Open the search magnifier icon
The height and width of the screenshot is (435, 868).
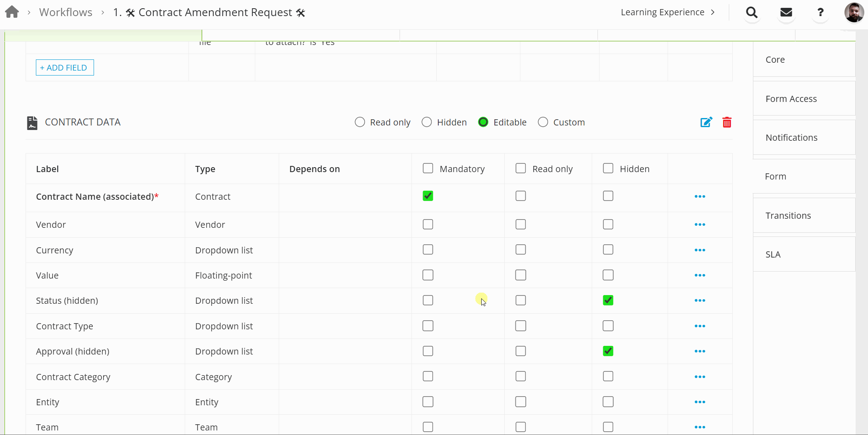pos(752,12)
